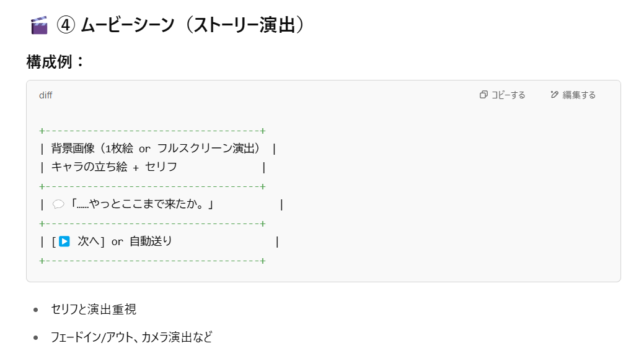The height and width of the screenshot is (351, 644).
Task: Click the 構成例： subheading
Action: (x=56, y=62)
